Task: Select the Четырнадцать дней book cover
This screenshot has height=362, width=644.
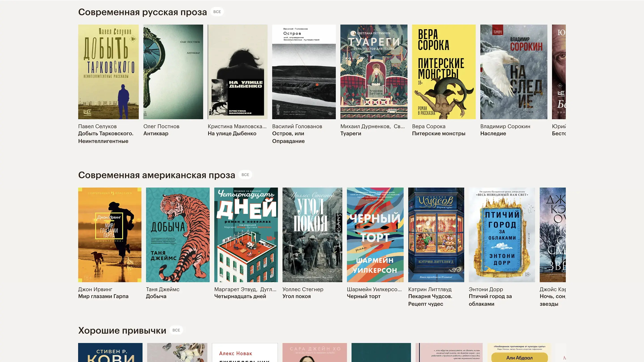Action: point(246,235)
